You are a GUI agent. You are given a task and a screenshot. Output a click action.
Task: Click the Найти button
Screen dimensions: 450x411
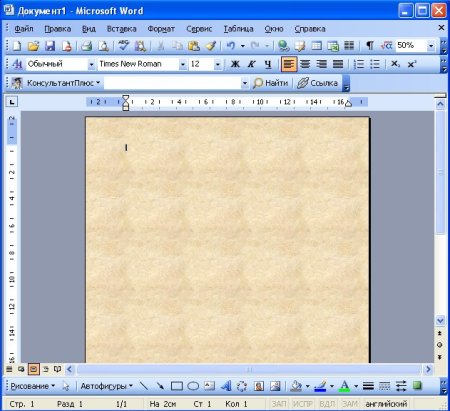tap(271, 83)
